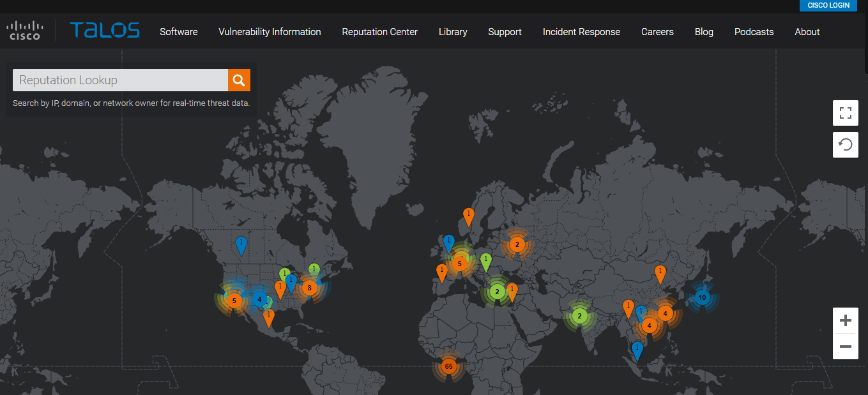Select the blue cluster marker labeled 10
Image resolution: width=868 pixels, height=395 pixels.
(x=702, y=297)
